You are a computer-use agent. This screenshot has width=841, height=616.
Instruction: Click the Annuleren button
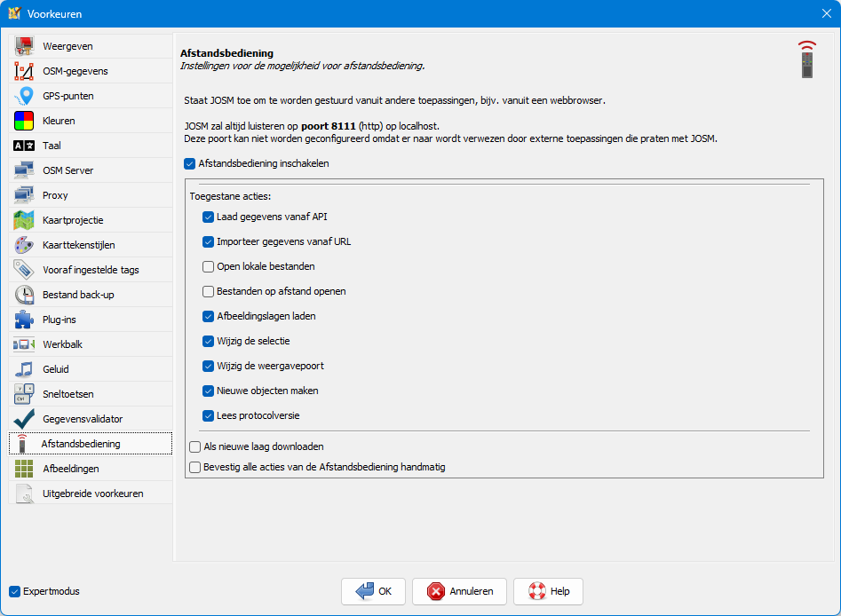(x=465, y=591)
